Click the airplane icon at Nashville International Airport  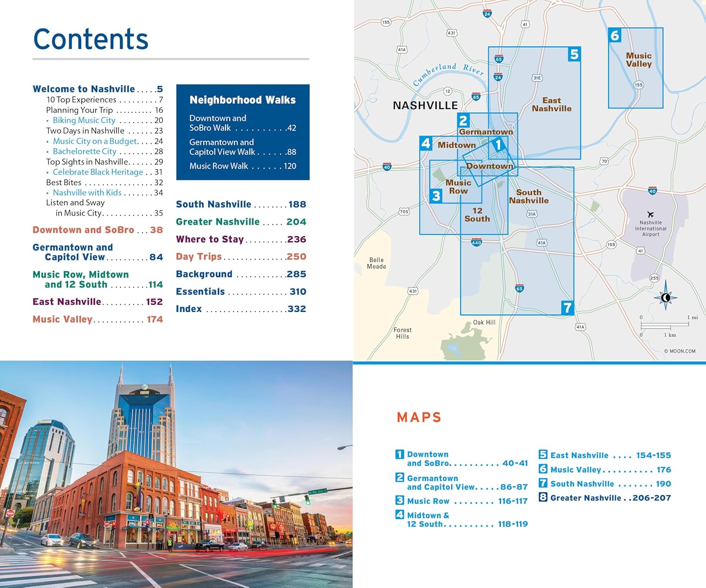tap(650, 215)
